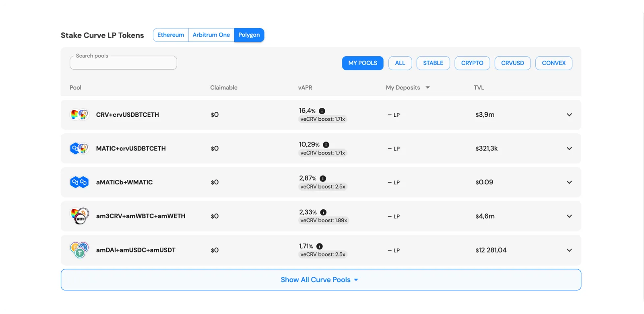Click the info icon beside 16,4% vAPR
Viewport: 644px width, 314px height.
click(x=322, y=111)
